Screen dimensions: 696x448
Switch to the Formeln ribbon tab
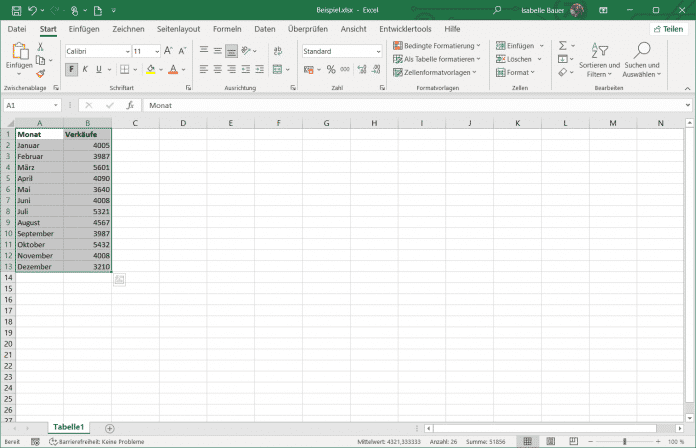click(x=227, y=29)
